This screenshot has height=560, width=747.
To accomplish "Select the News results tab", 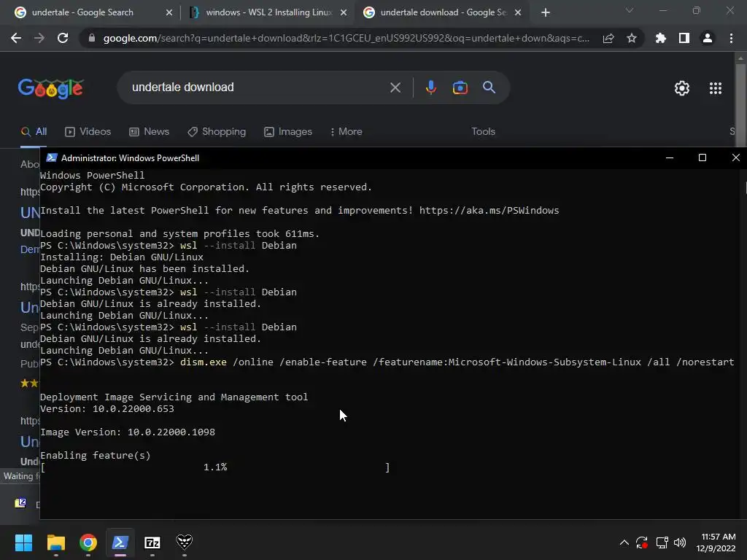I will [149, 131].
